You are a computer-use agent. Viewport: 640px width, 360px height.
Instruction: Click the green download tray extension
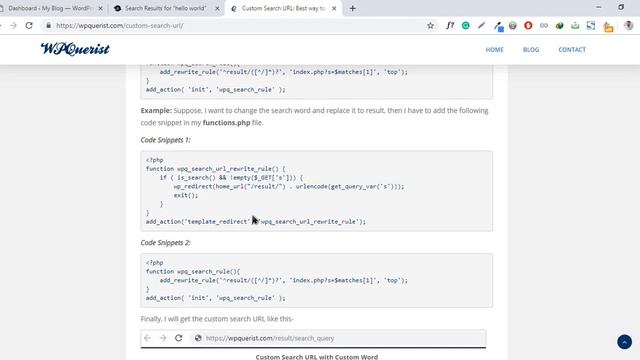coord(575,26)
